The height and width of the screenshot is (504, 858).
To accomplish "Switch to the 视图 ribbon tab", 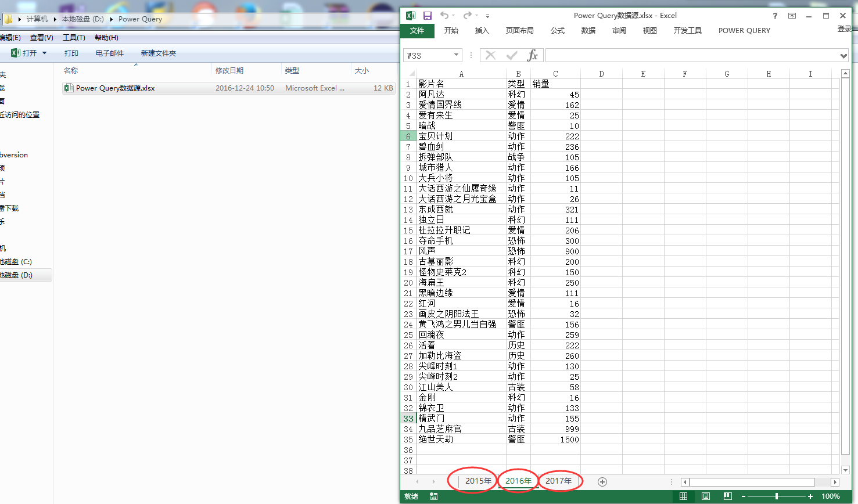I will (x=650, y=31).
